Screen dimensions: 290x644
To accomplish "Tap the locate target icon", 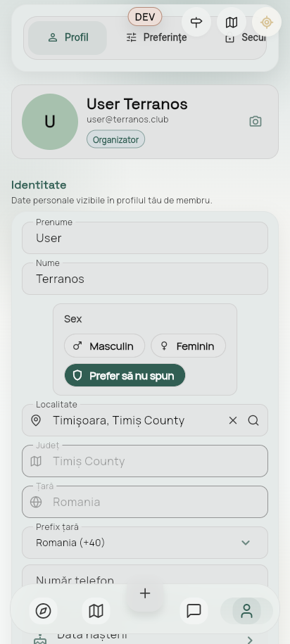I will (x=267, y=23).
